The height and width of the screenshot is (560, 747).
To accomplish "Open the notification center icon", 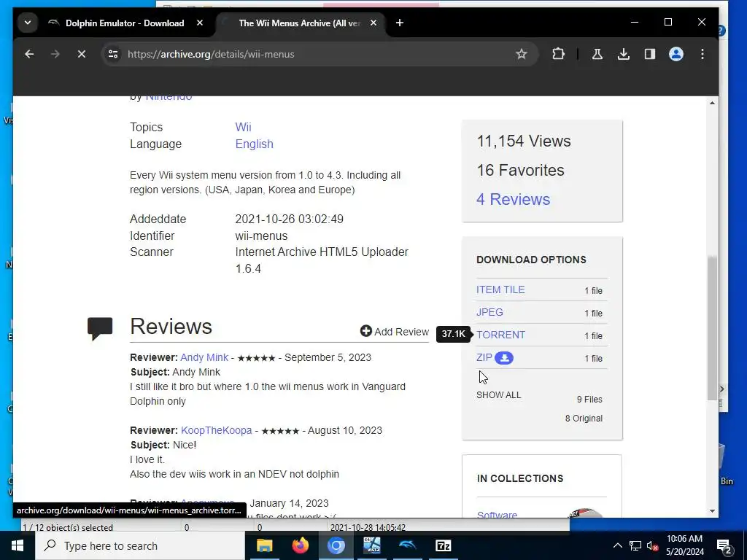I will (724, 545).
